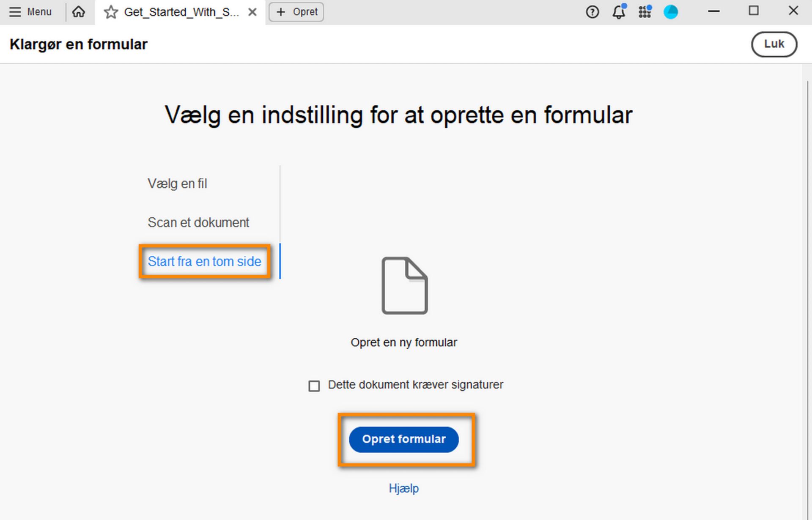Select the 'Vælg en fil' option
812x520 pixels.
tap(177, 183)
